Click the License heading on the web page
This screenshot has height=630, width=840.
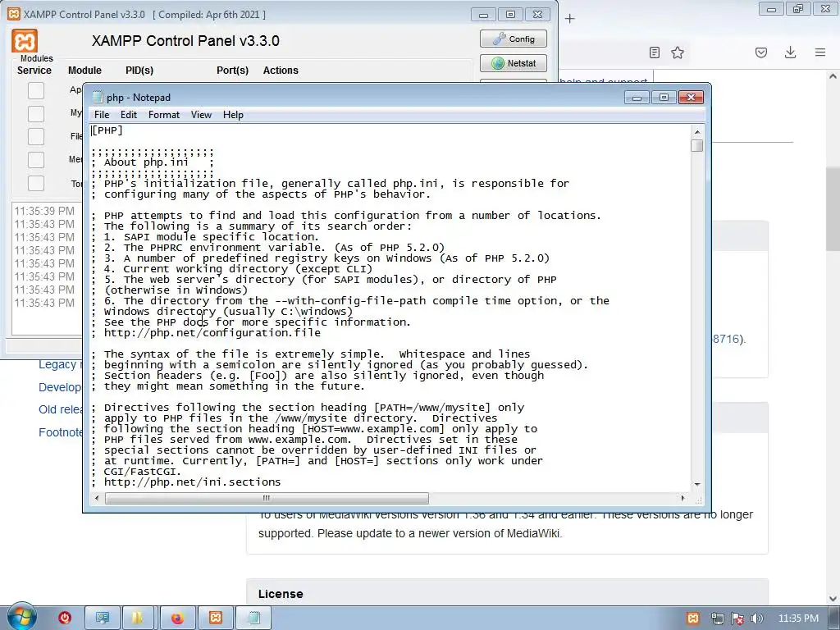[x=281, y=594]
